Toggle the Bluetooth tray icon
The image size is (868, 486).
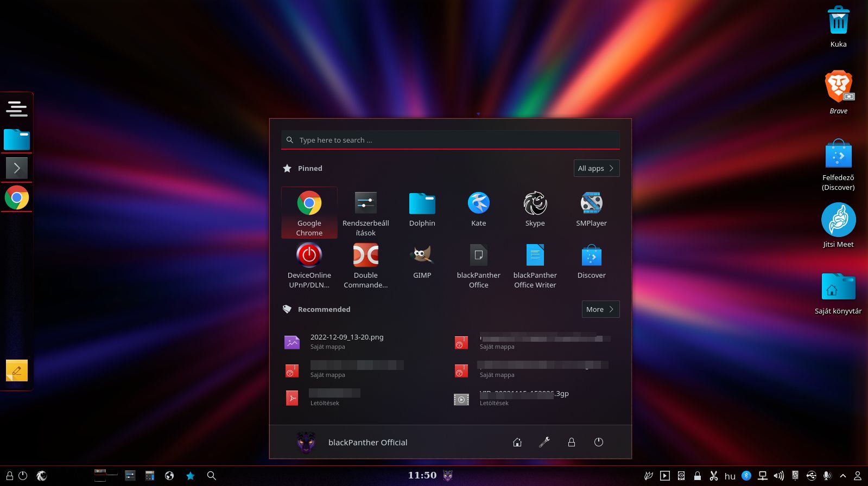point(746,476)
